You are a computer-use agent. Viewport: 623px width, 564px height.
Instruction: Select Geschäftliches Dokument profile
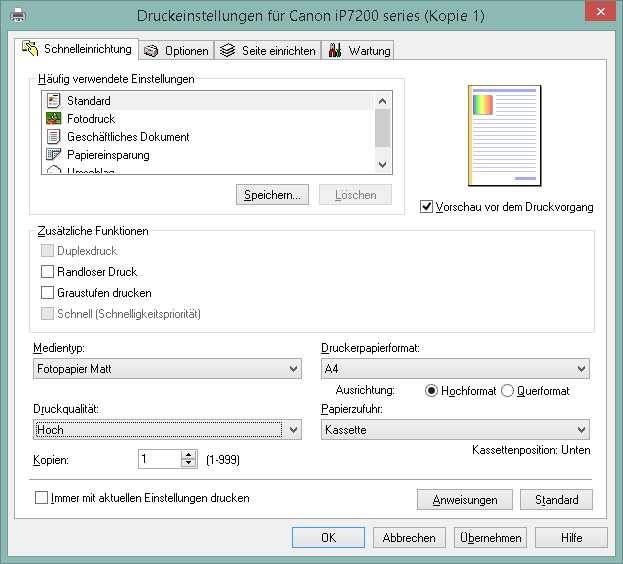[x=208, y=137]
